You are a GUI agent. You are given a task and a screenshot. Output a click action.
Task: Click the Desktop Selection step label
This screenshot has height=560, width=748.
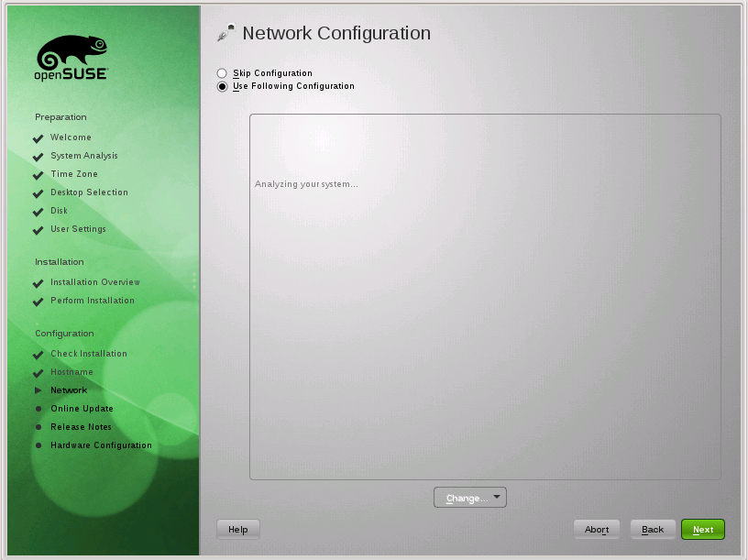coord(89,192)
